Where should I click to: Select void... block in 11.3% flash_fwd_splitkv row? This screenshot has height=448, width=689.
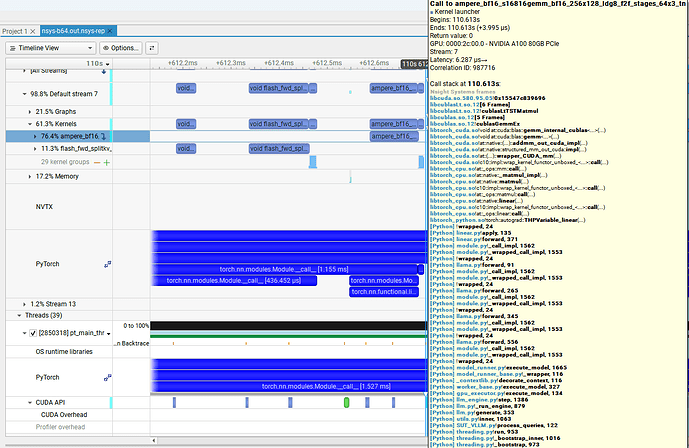point(186,149)
